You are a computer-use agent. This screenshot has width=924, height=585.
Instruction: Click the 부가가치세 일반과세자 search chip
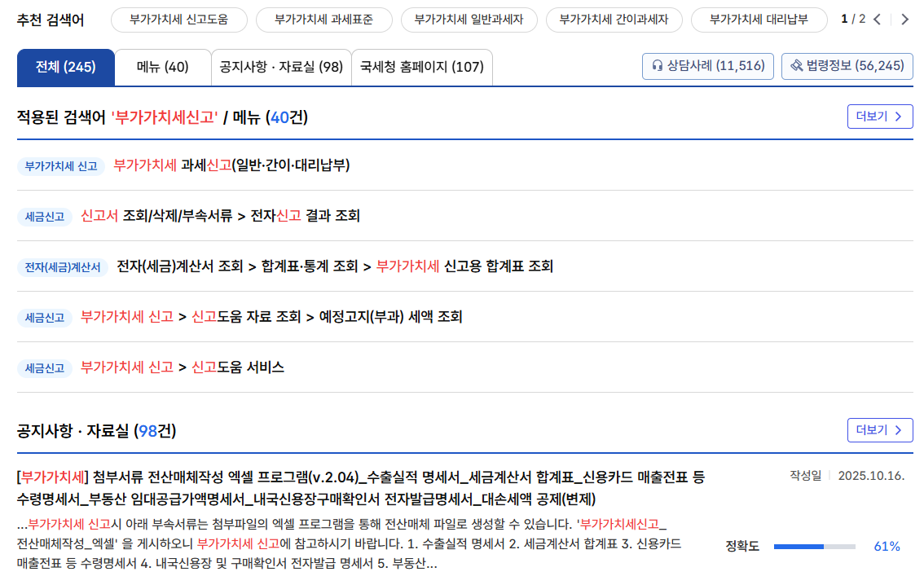point(469,20)
